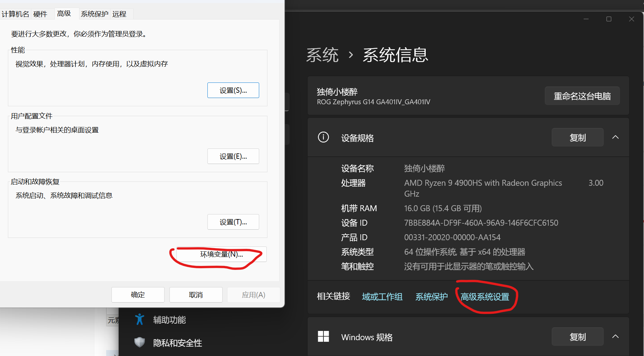
Task: Click the 隐私和安全性 shield icon
Action: click(139, 342)
